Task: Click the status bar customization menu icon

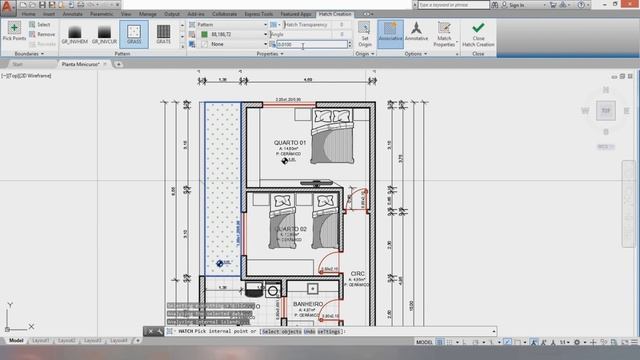Action: pos(634,342)
